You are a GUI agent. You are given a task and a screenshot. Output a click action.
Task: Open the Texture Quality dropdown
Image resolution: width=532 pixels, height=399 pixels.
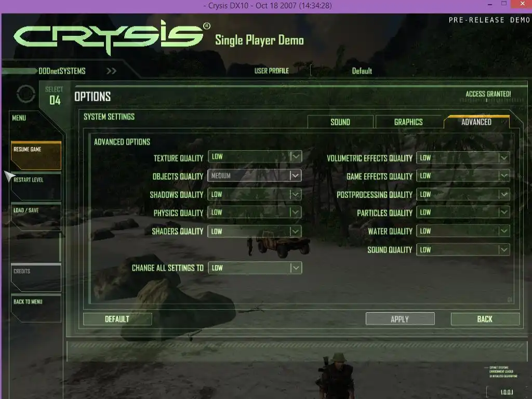(255, 157)
